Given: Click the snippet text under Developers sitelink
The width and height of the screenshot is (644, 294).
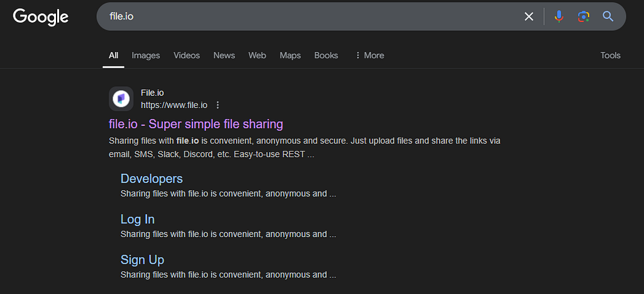Looking at the screenshot, I should (228, 194).
